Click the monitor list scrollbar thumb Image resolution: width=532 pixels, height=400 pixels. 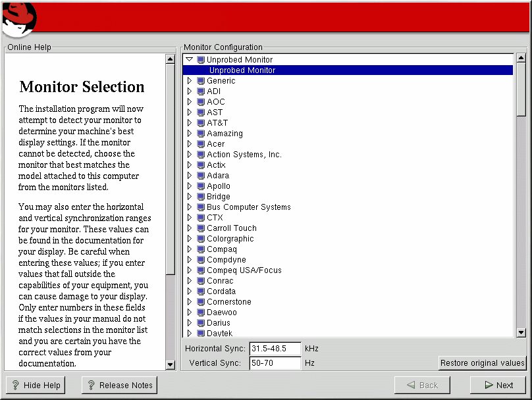pos(521,89)
